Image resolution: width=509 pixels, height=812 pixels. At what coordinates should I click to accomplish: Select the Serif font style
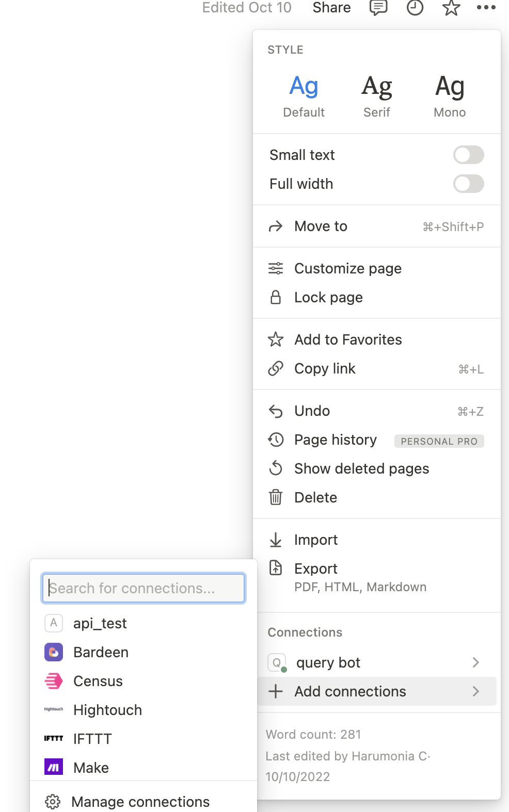(377, 96)
